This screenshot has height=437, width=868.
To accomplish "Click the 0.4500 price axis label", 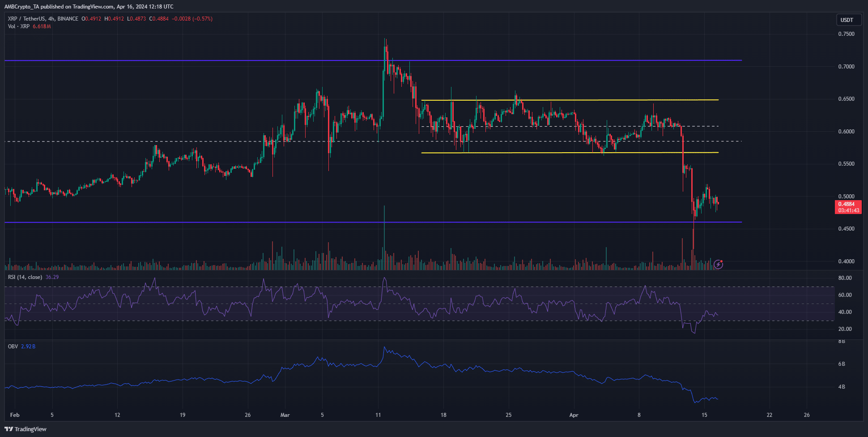I will [x=846, y=229].
